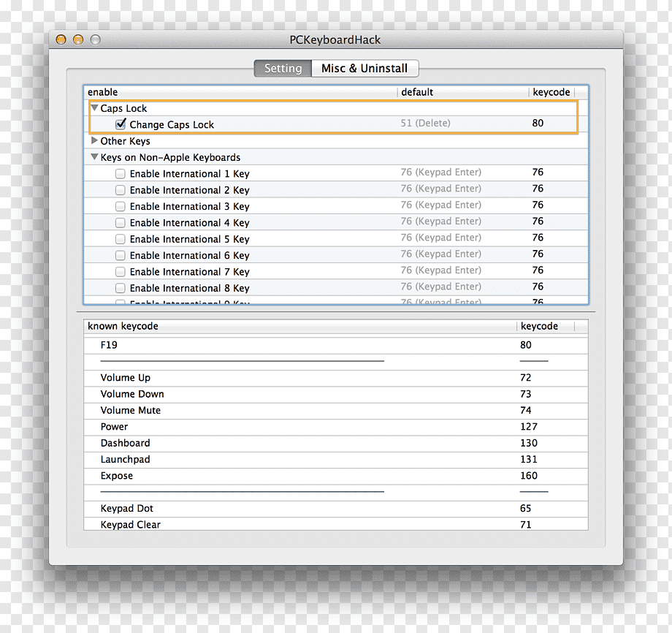Click Enable International 7 Key label

pos(189,272)
